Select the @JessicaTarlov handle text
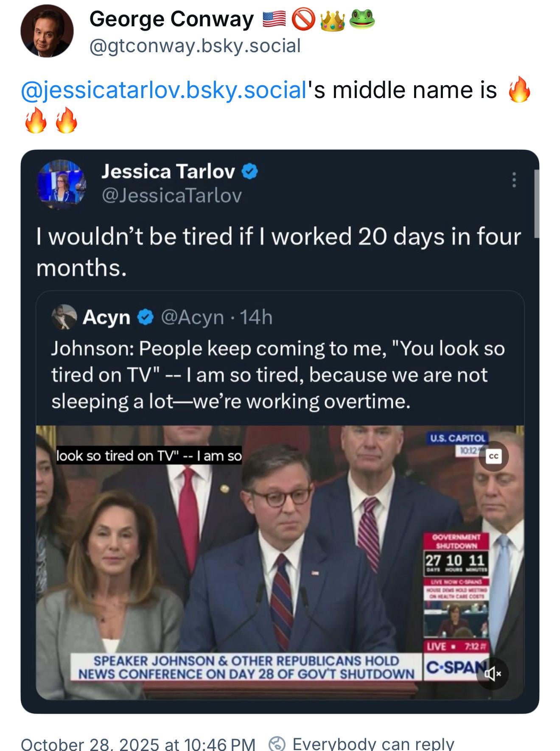560x751 pixels. (x=171, y=196)
